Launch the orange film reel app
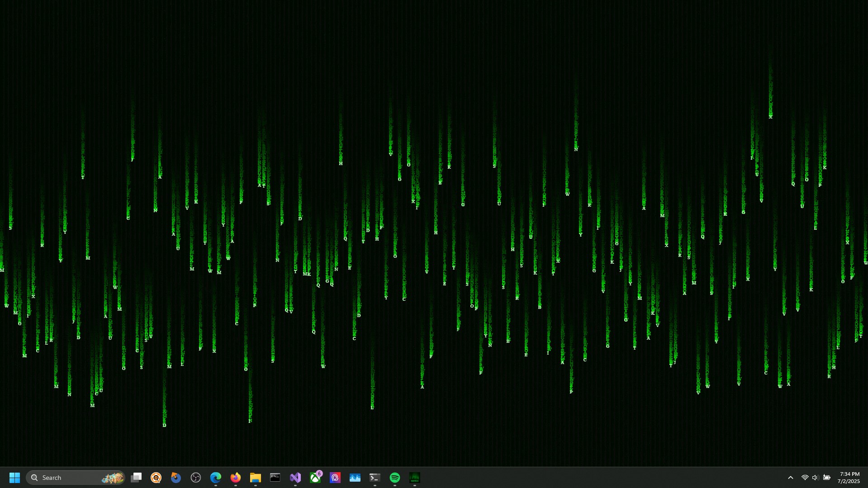868x488 pixels. coord(156,478)
